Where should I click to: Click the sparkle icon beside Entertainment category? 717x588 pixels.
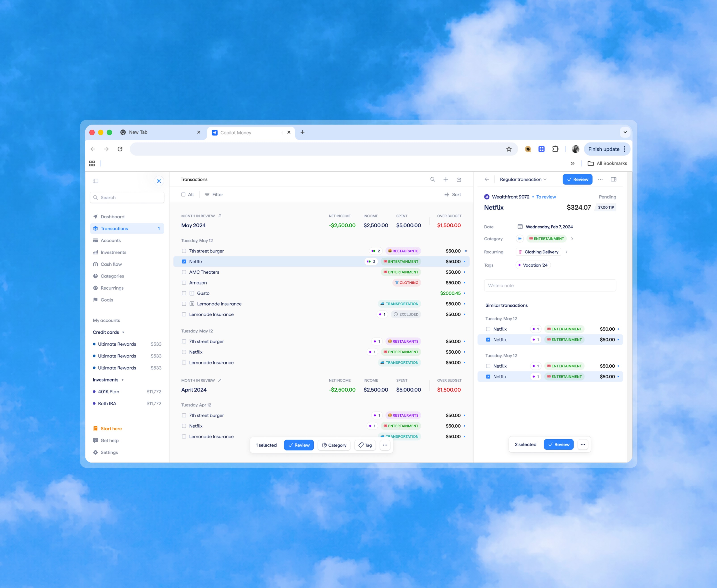[520, 239]
